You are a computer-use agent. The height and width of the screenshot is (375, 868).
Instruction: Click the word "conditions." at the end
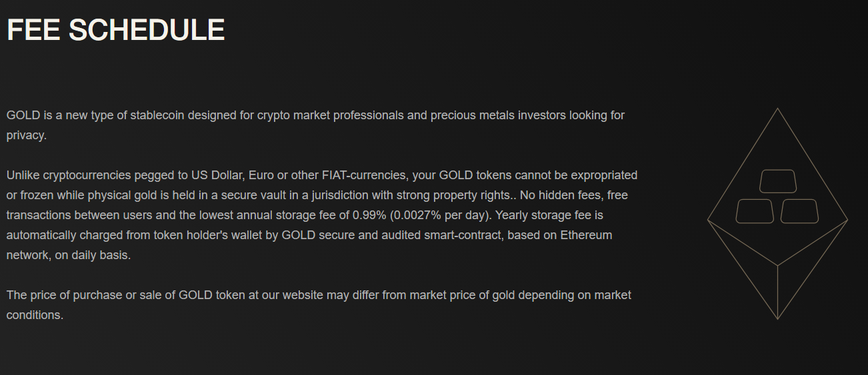point(35,315)
